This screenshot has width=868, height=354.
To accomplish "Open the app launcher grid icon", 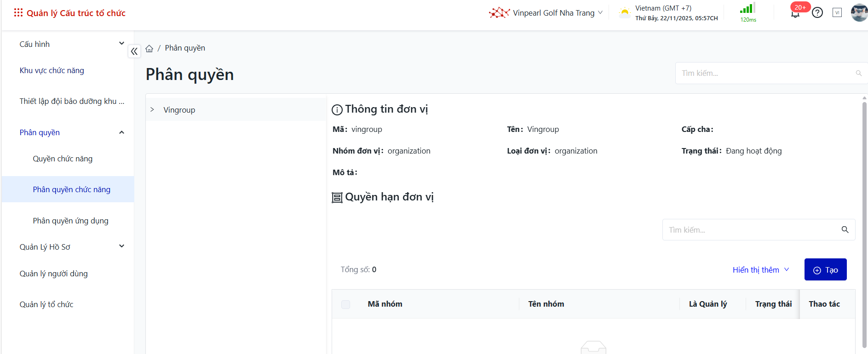I will (18, 13).
